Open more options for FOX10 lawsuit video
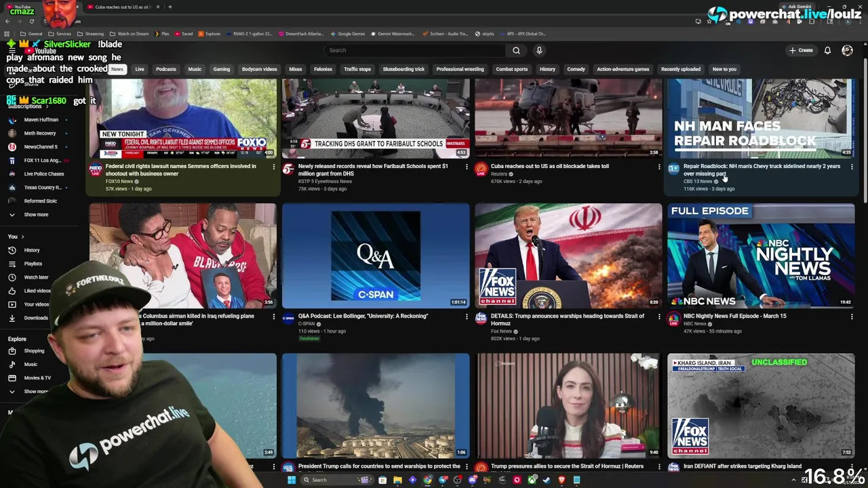The image size is (868, 488). click(x=274, y=167)
